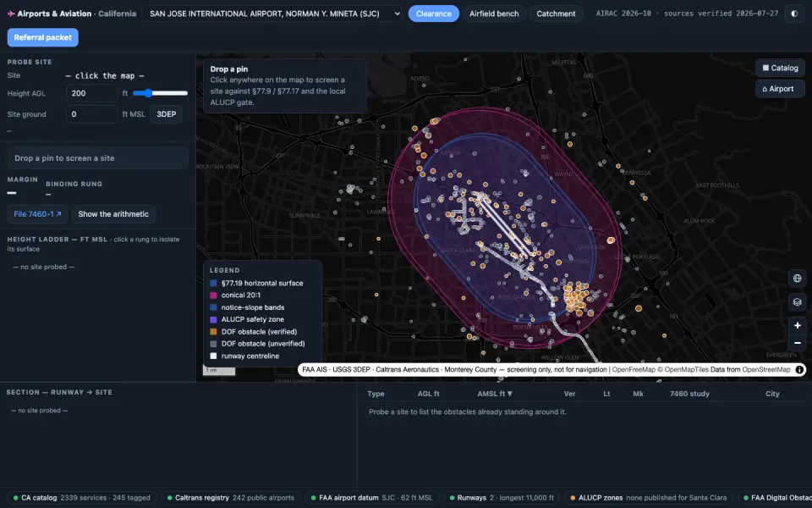Open the map layers stack icon
Viewport: 812px width, 508px height.
(x=797, y=301)
